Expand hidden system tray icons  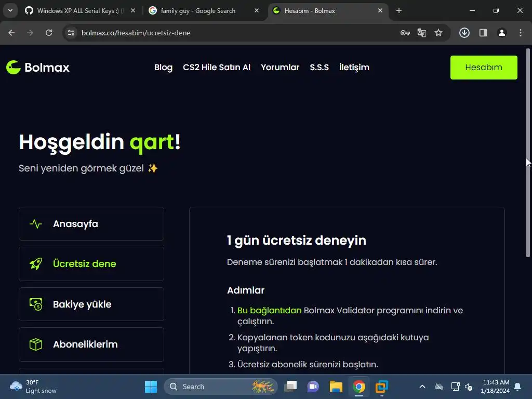(x=422, y=387)
